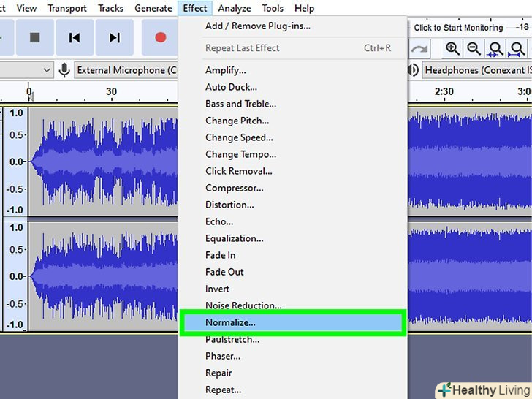Select the Phaser effect
This screenshot has width=532, height=399.
pos(293,356)
